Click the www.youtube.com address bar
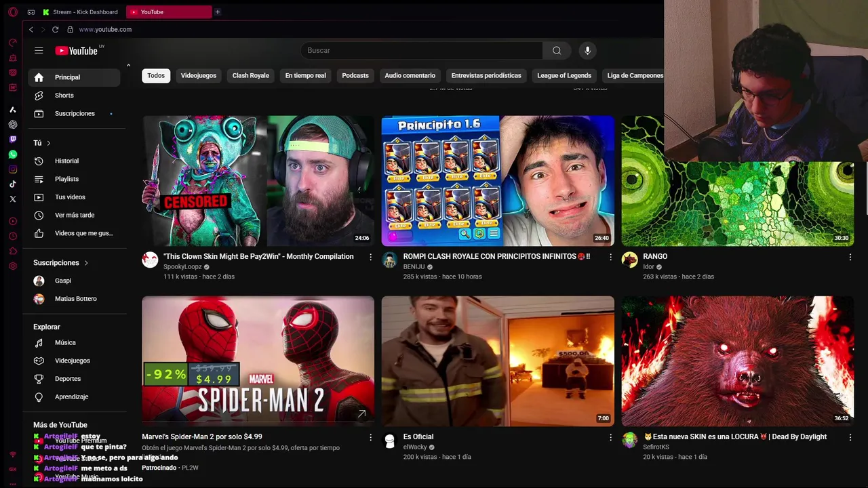The image size is (868, 488). pos(105,29)
